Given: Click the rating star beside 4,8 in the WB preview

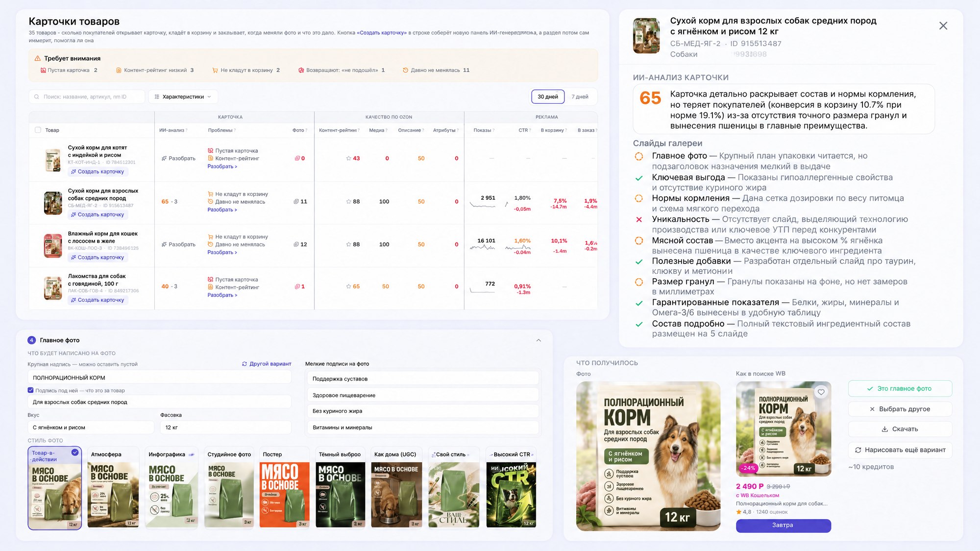Looking at the screenshot, I should pyautogui.click(x=739, y=512).
